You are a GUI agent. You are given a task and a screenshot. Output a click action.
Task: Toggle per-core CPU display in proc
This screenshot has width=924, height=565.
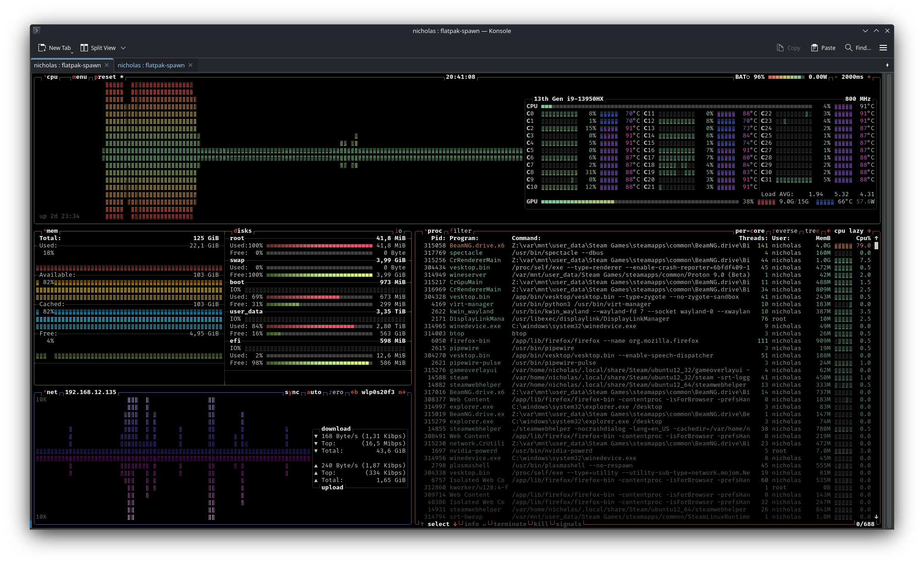pos(750,231)
